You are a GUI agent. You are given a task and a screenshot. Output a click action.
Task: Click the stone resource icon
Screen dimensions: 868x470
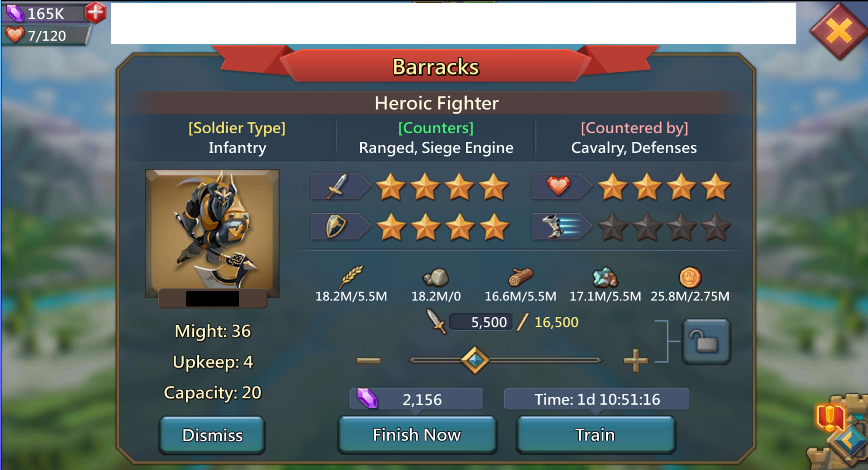coord(436,278)
